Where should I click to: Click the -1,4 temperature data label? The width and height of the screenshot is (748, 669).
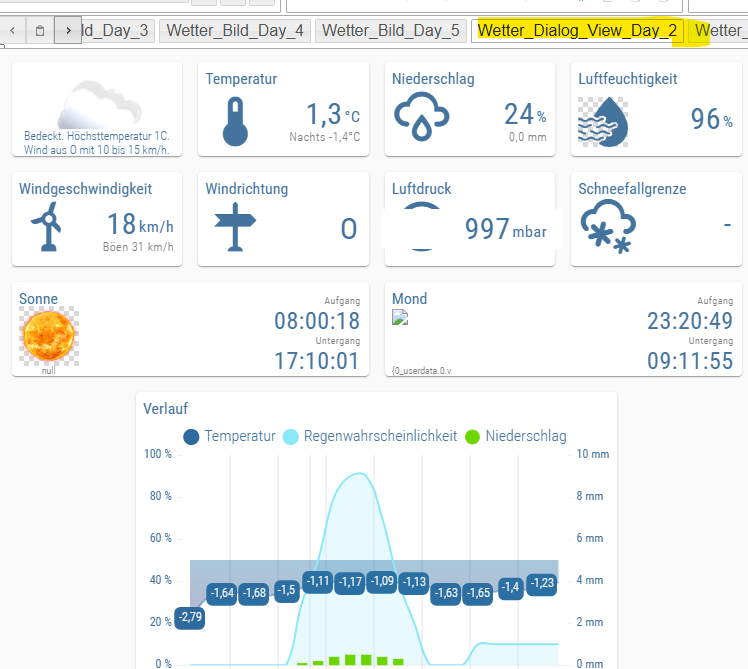tap(511, 588)
